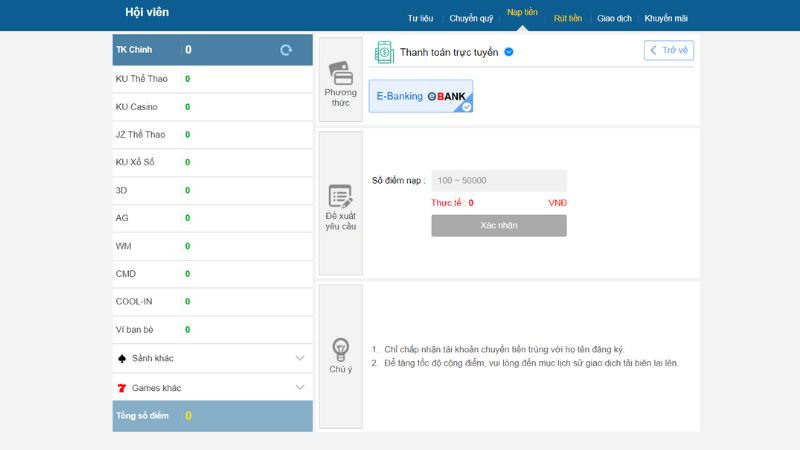Expand the Sảnh khác chevron
The height and width of the screenshot is (450, 800).
pyautogui.click(x=300, y=358)
